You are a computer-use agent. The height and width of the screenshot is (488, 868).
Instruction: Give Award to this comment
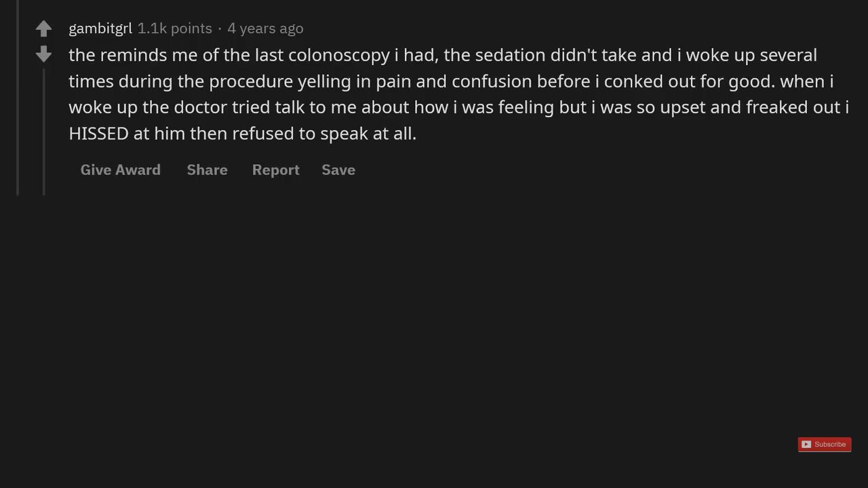tap(121, 170)
